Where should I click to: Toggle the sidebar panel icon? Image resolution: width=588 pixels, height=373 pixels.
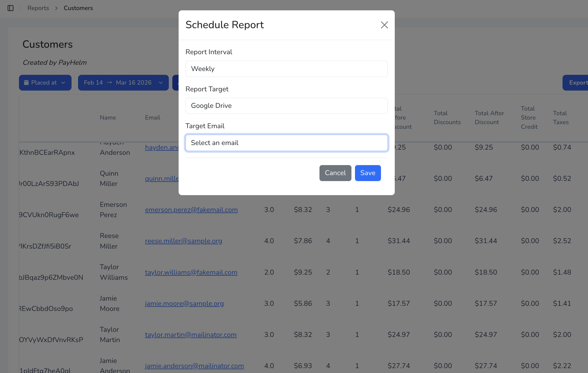coord(11,8)
